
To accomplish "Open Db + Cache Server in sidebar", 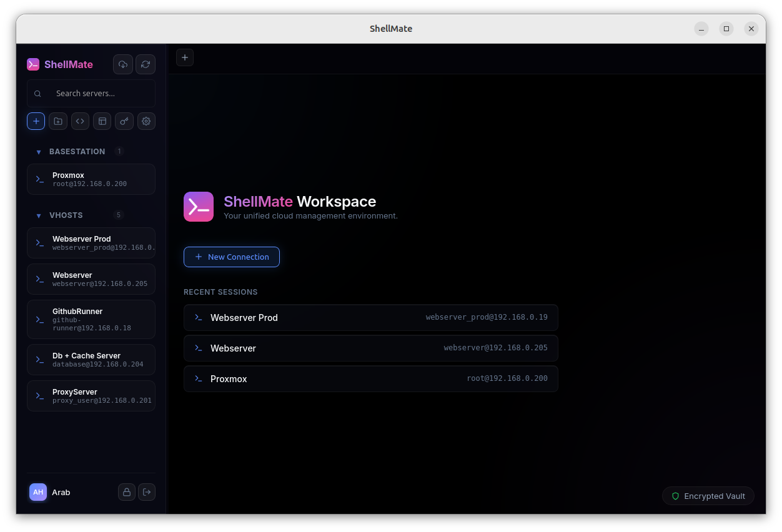I will click(x=91, y=360).
